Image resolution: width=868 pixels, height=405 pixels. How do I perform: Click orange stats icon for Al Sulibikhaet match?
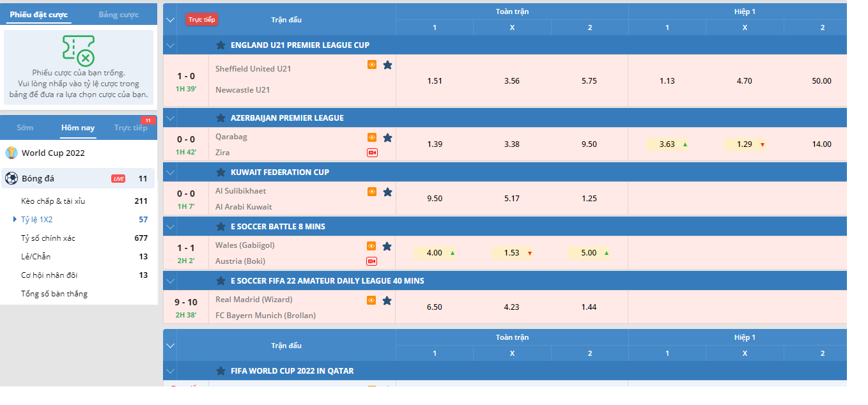click(x=372, y=192)
